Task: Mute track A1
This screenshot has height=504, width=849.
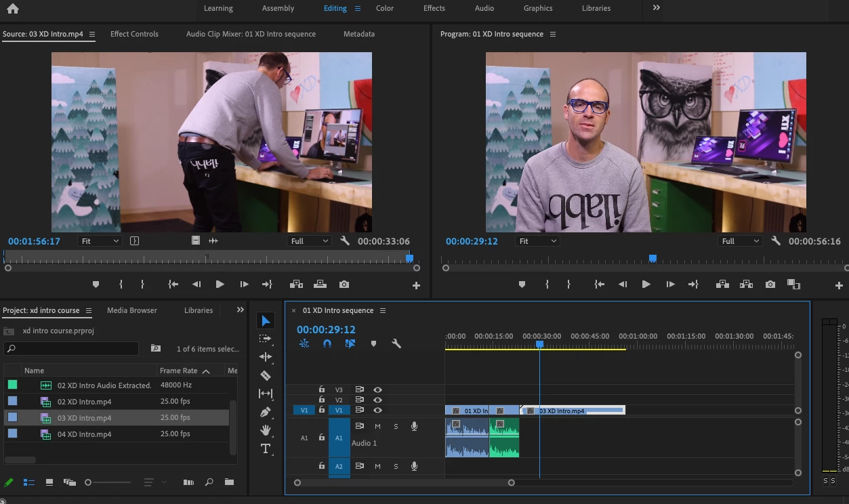Action: [377, 426]
